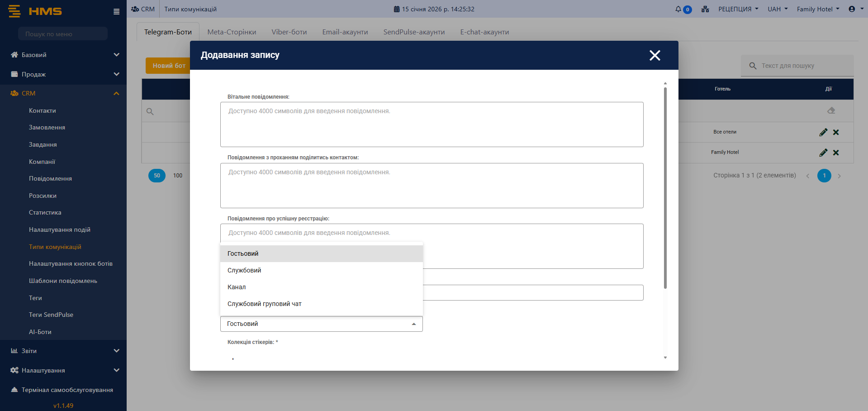Click the notification bell icon
Image resolution: width=868 pixels, height=411 pixels.
point(678,9)
